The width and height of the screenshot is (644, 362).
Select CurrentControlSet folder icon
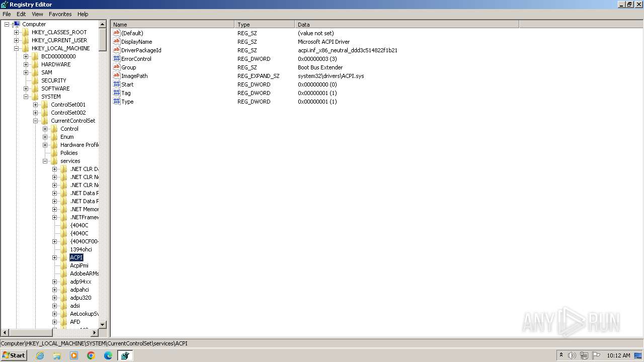[44, 121]
